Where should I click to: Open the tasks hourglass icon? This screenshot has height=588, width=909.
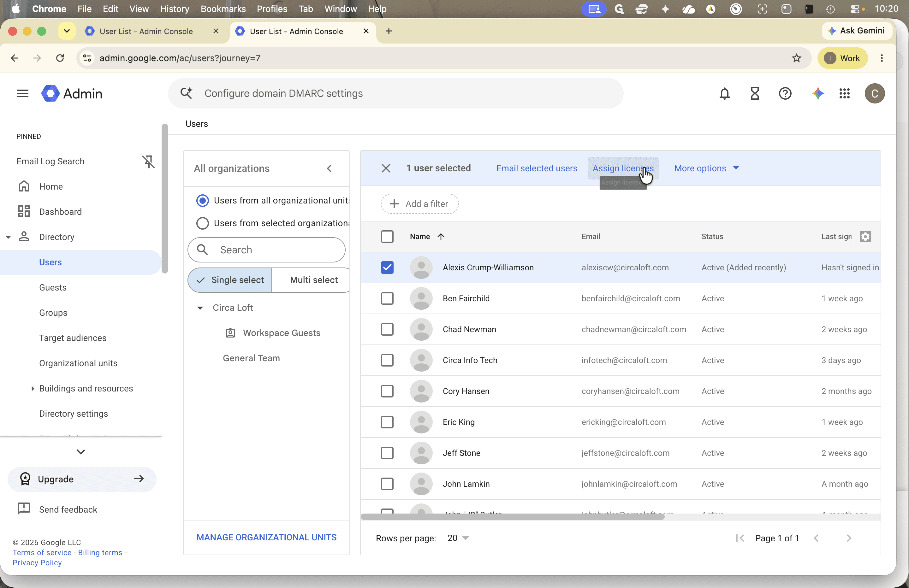[x=755, y=94]
